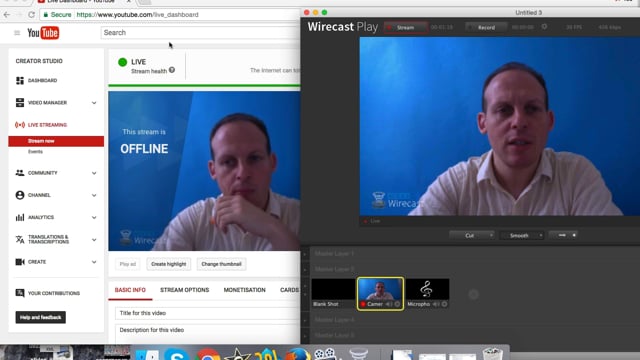The width and height of the screenshot is (640, 360).
Task: Click the Play ad button
Action: [x=127, y=264]
